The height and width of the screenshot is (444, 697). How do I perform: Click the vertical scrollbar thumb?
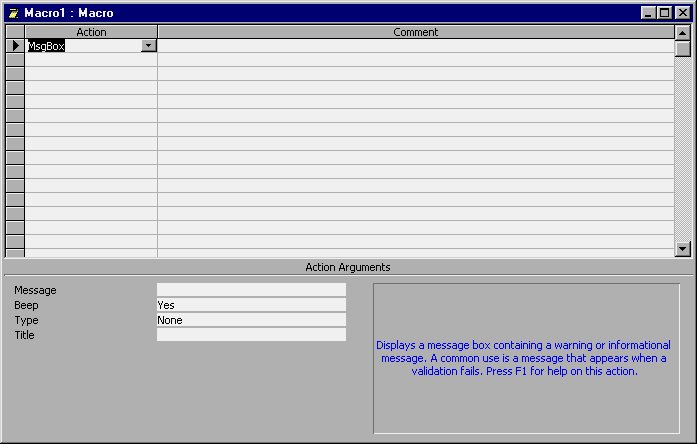(683, 48)
